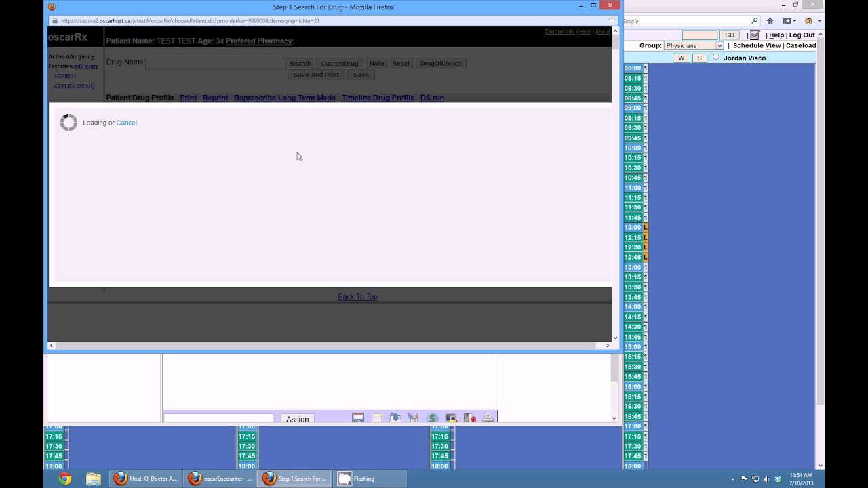Screen dimensions: 868x488
Task: Click the DS run link
Action: point(432,98)
